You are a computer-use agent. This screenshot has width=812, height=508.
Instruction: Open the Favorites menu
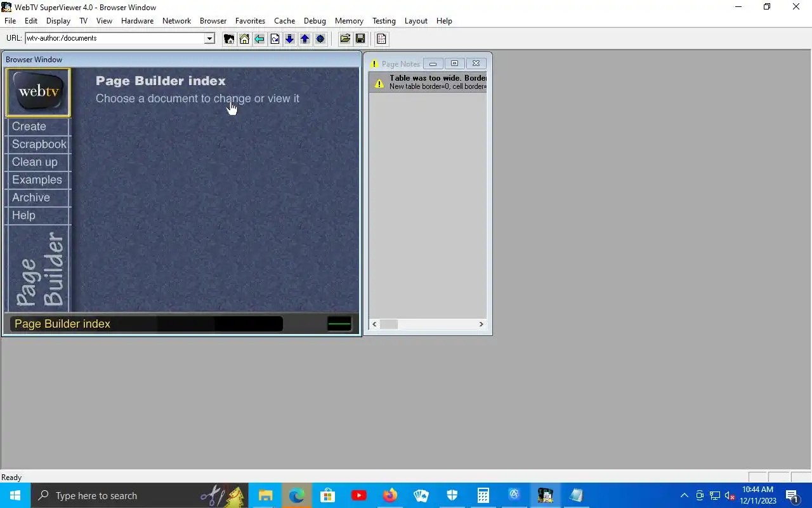click(250, 21)
